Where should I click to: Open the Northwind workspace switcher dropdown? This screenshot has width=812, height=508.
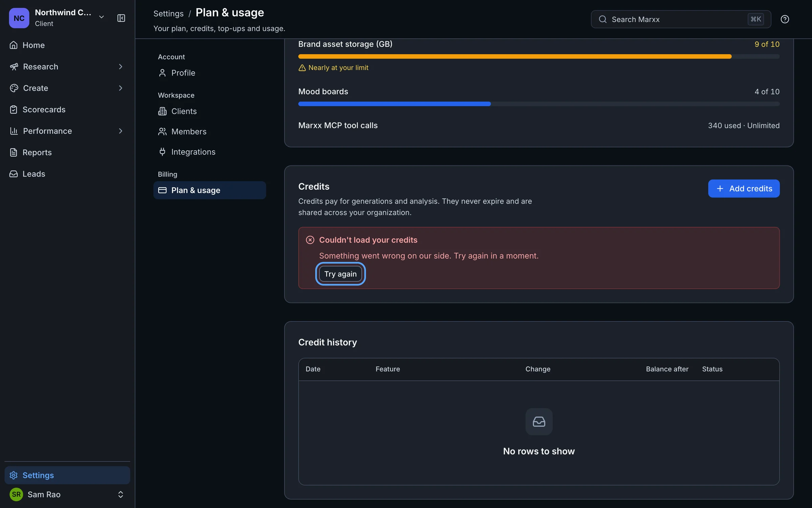click(101, 17)
